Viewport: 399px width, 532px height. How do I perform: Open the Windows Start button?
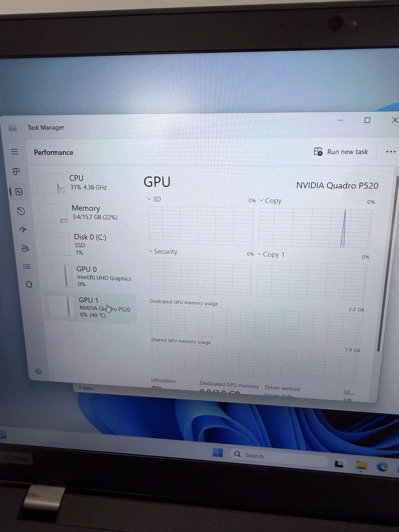[218, 453]
